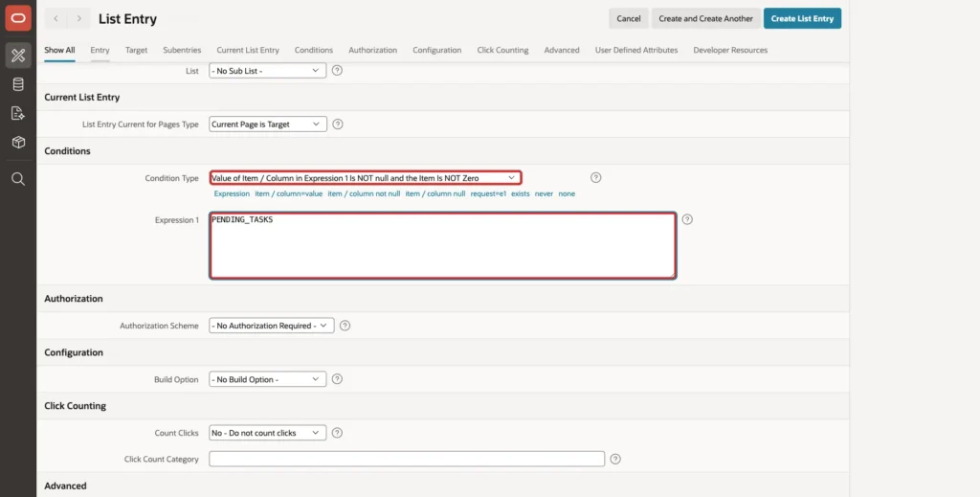Click Create and Create Another button
The width and height of the screenshot is (980, 497).
tap(705, 19)
